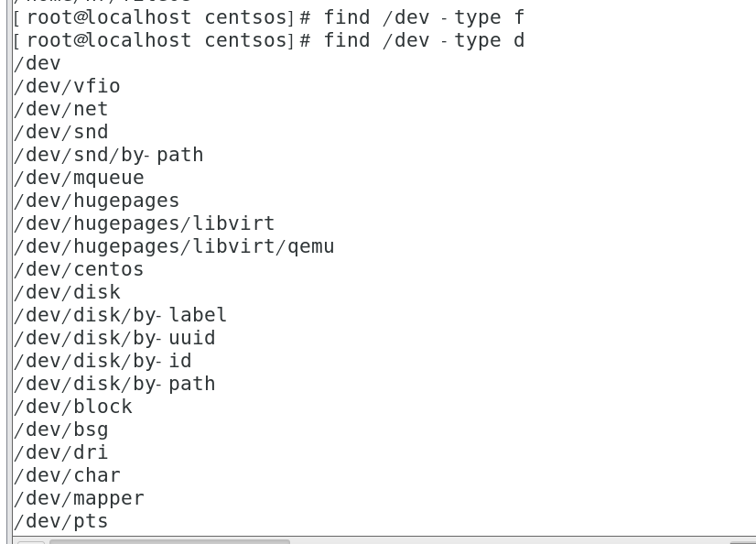Click the /dev/mqueue output line
756x544 pixels.
click(79, 178)
